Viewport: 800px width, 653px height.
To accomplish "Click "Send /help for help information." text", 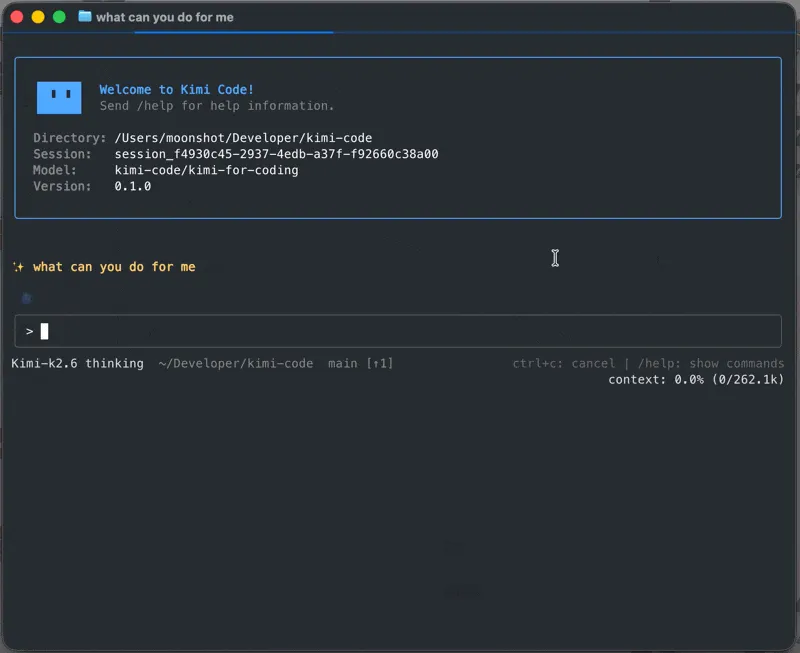I will coord(216,106).
